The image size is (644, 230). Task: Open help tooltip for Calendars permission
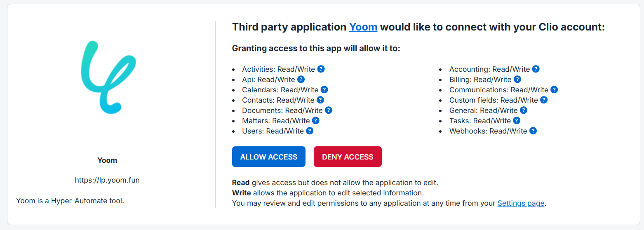coord(324,89)
